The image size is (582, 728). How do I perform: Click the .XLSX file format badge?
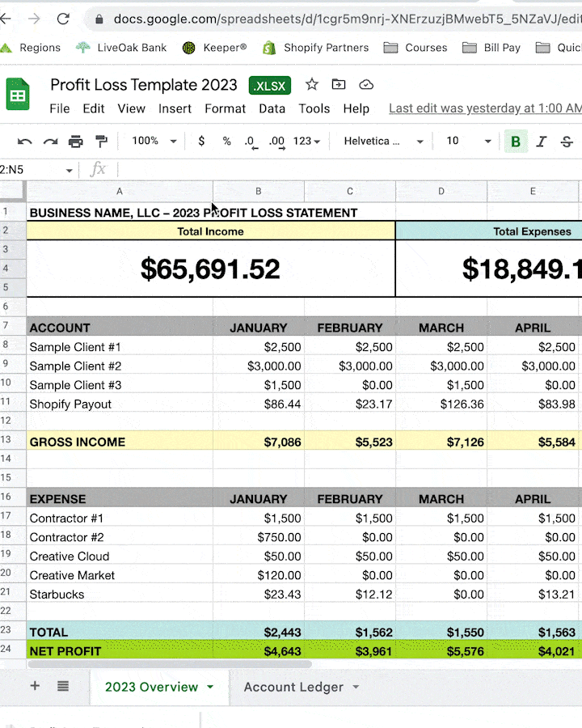270,86
